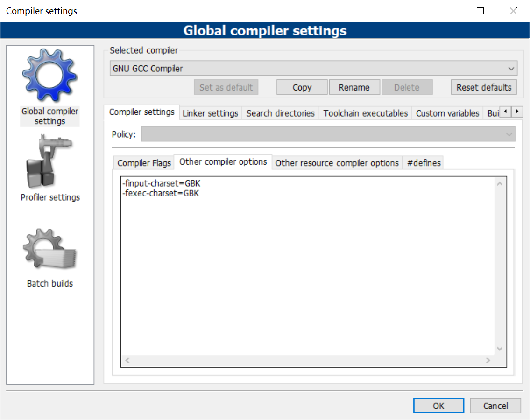This screenshot has width=530, height=420.
Task: Click Reset defaults button
Action: 484,88
